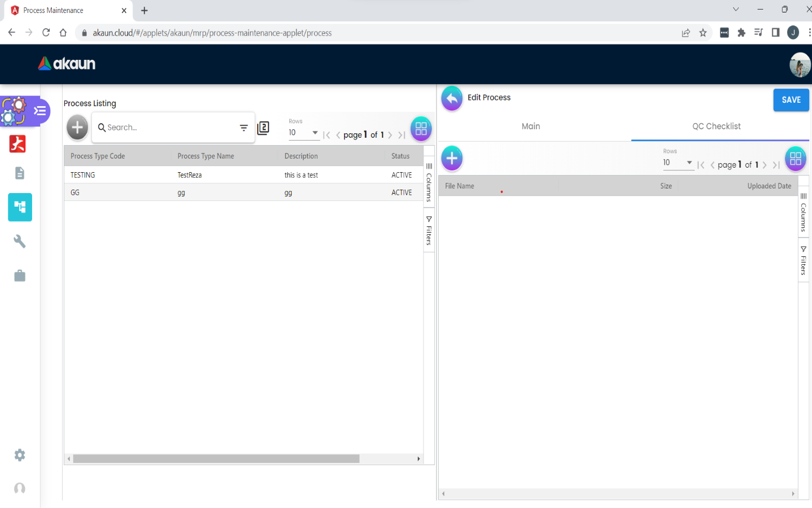
Task: Click the add process plus button
Action: coord(77,128)
